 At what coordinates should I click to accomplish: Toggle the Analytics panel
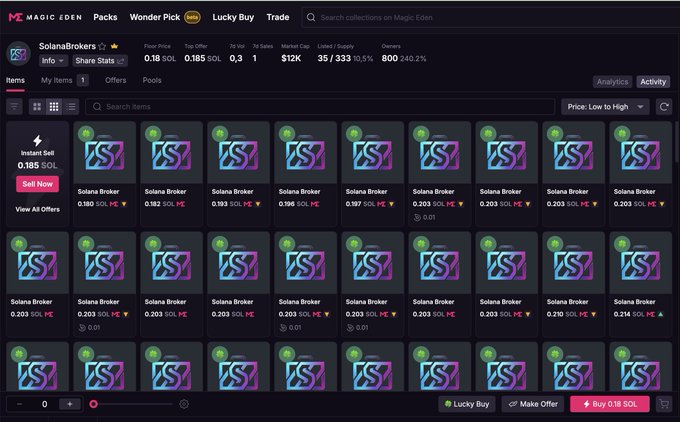click(x=612, y=82)
